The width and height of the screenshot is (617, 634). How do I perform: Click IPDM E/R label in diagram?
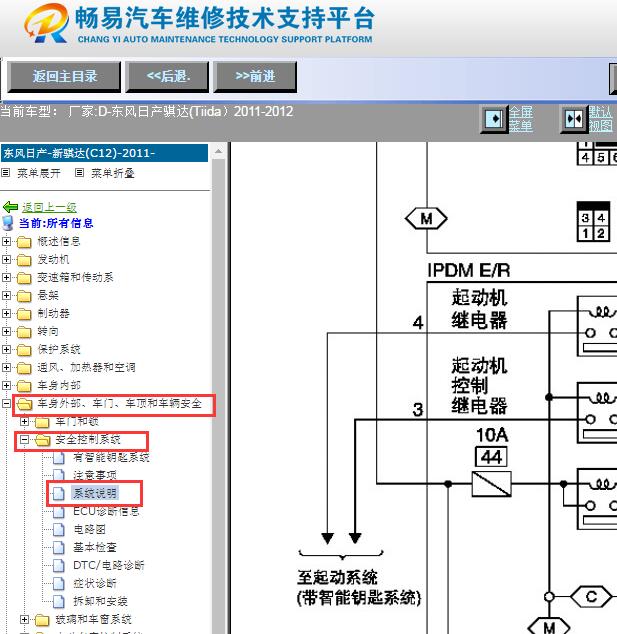469,271
